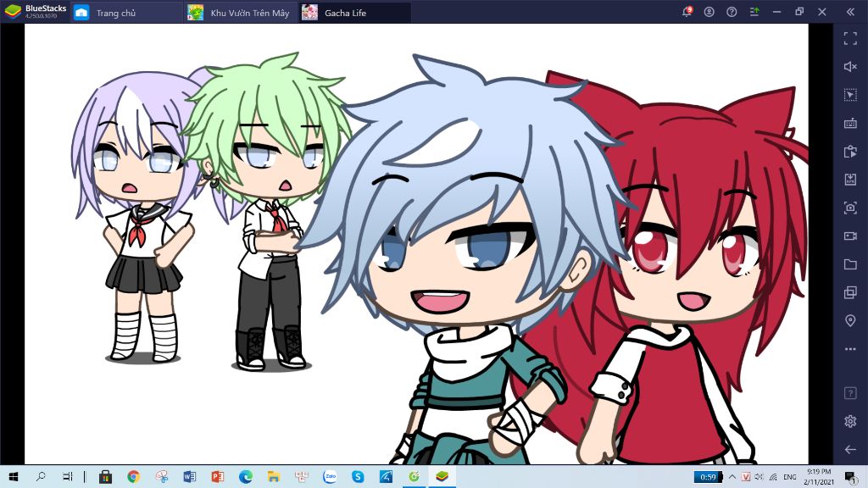This screenshot has width=868, height=488.
Task: Switch to the Khu Vườn Trên Mây tab
Action: pos(241,12)
